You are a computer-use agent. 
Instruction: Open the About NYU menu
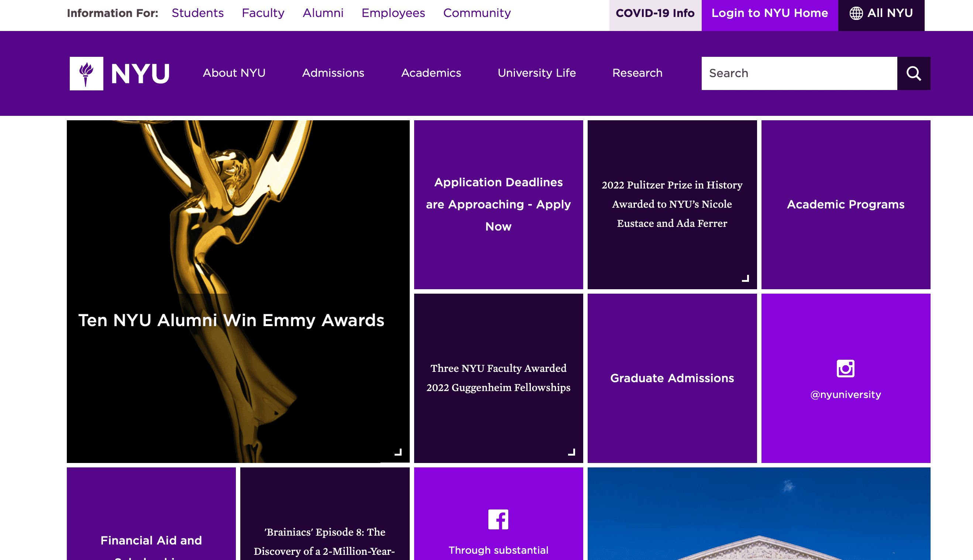pos(234,73)
